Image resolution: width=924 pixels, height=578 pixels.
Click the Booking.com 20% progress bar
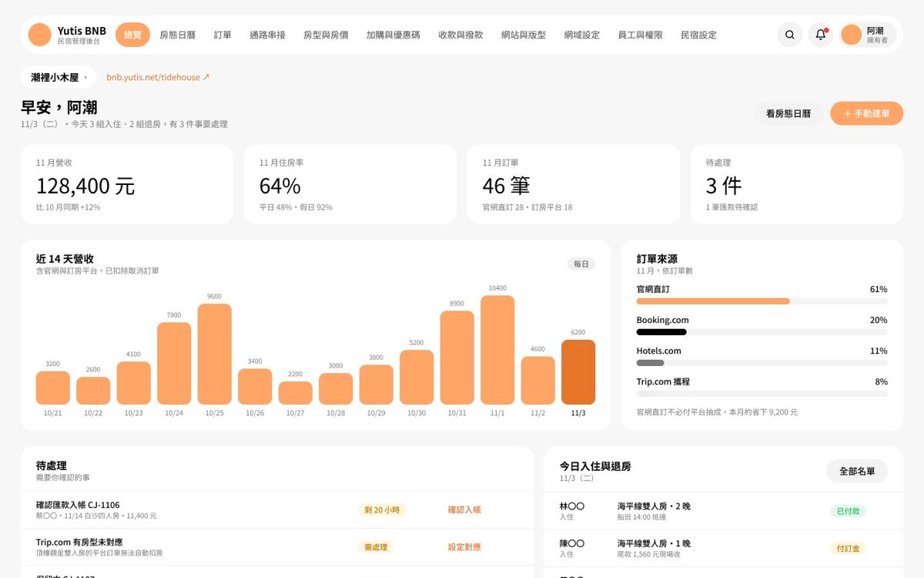pos(762,332)
